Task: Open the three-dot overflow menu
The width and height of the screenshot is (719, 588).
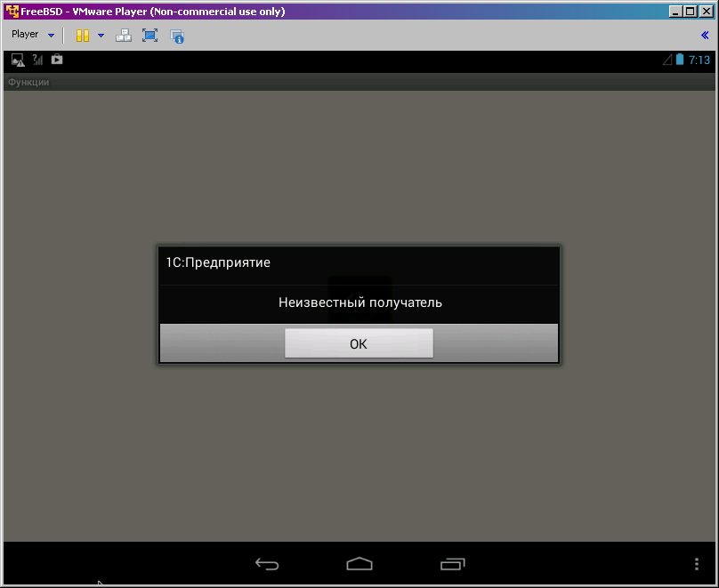Action: coord(696,563)
